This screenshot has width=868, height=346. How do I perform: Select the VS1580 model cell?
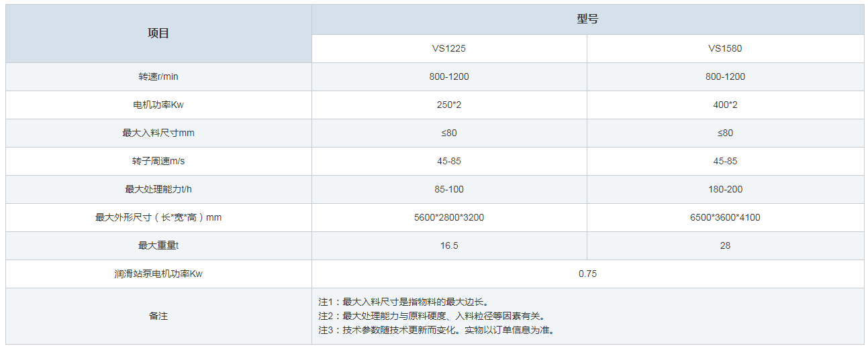tap(725, 48)
